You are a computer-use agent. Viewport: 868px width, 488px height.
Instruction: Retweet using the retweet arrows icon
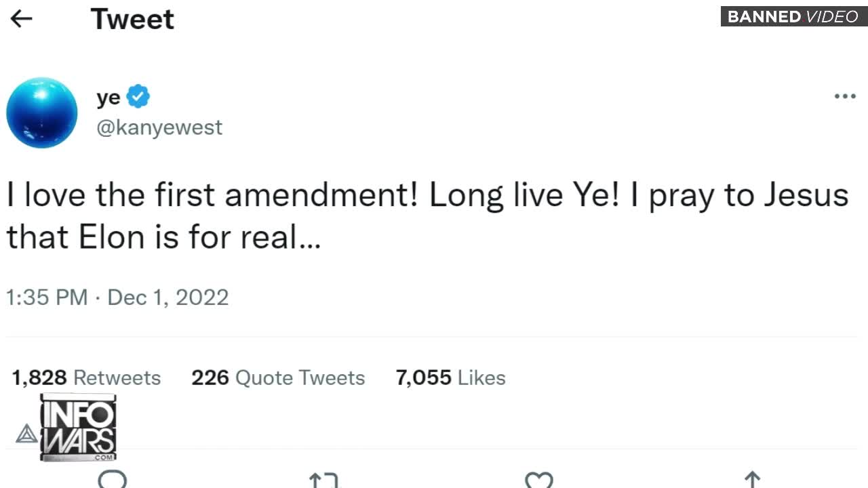[x=323, y=481]
